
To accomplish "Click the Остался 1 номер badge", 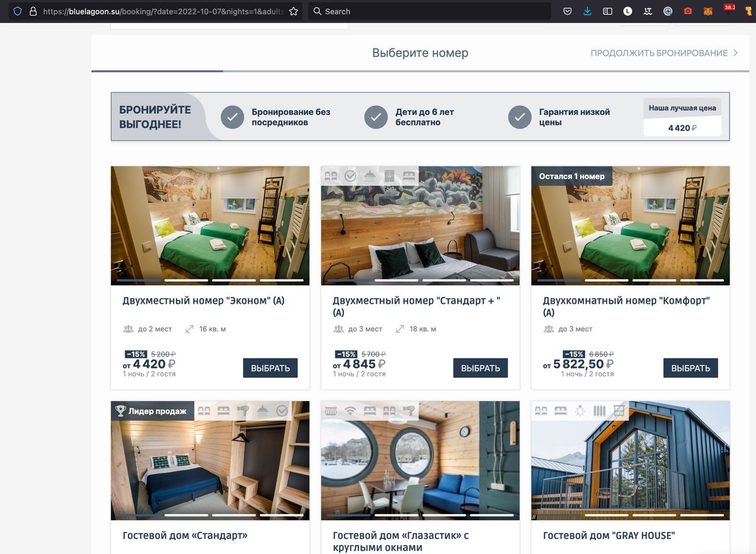I will 571,176.
